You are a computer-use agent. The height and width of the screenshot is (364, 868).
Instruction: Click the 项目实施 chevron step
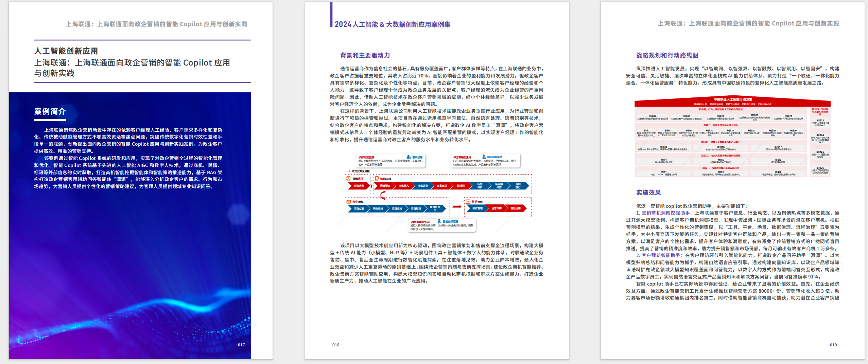pos(397,208)
